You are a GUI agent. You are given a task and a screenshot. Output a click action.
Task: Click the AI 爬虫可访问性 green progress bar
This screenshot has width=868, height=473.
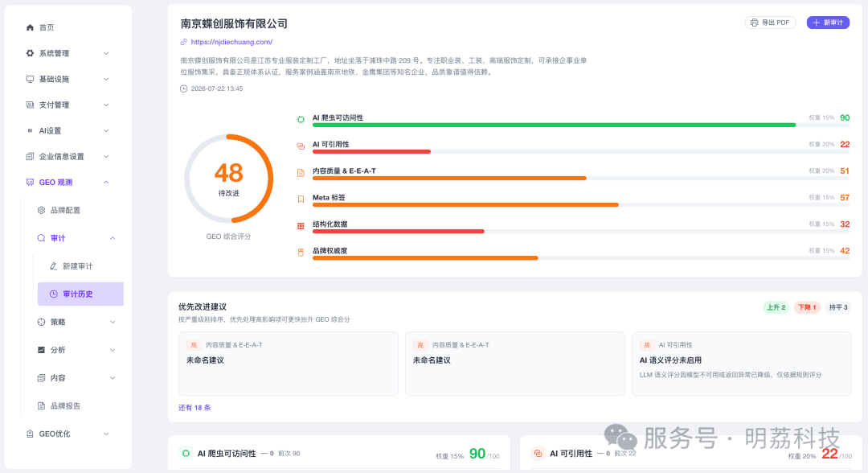pyautogui.click(x=554, y=125)
